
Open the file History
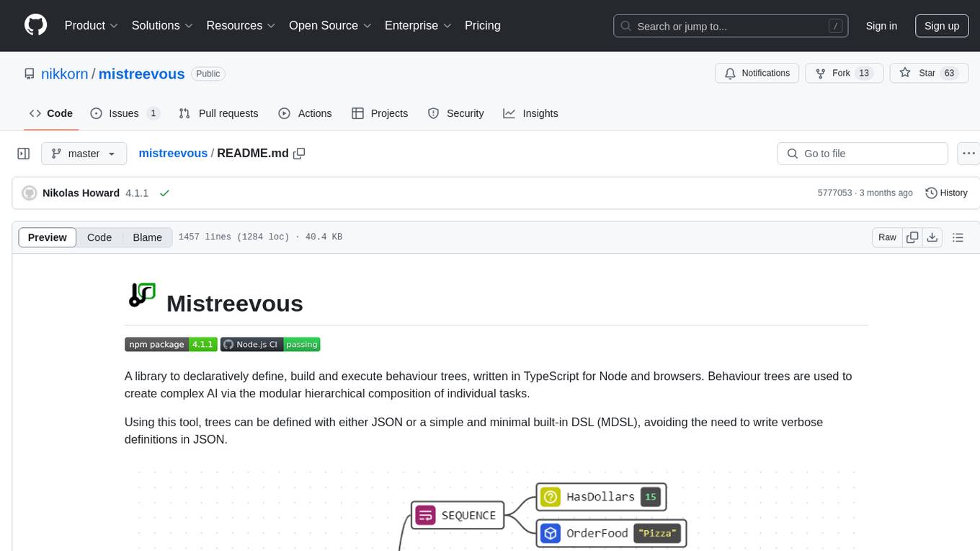(946, 193)
